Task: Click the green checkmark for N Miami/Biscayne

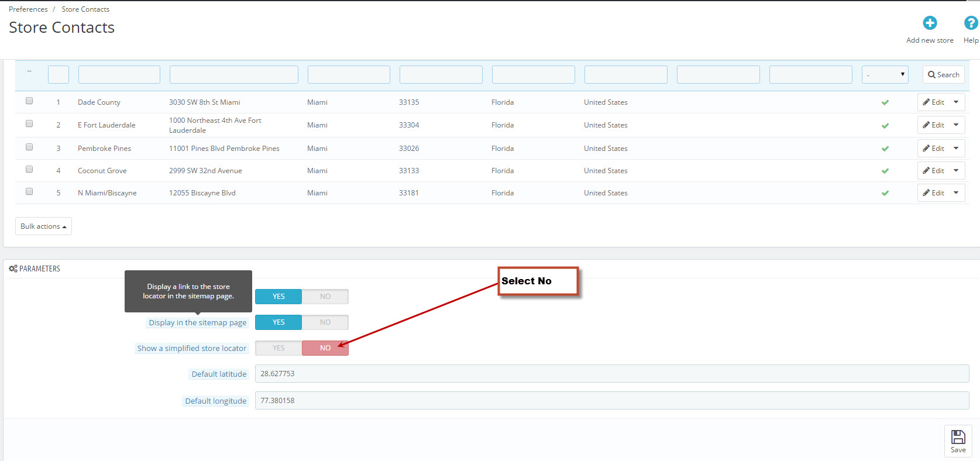Action: 885,193
